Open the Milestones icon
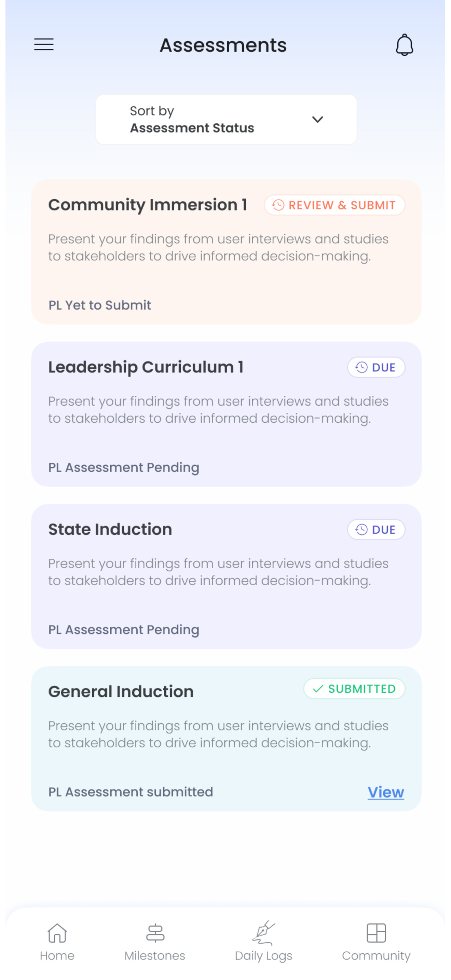This screenshot has width=451, height=980. tap(155, 933)
